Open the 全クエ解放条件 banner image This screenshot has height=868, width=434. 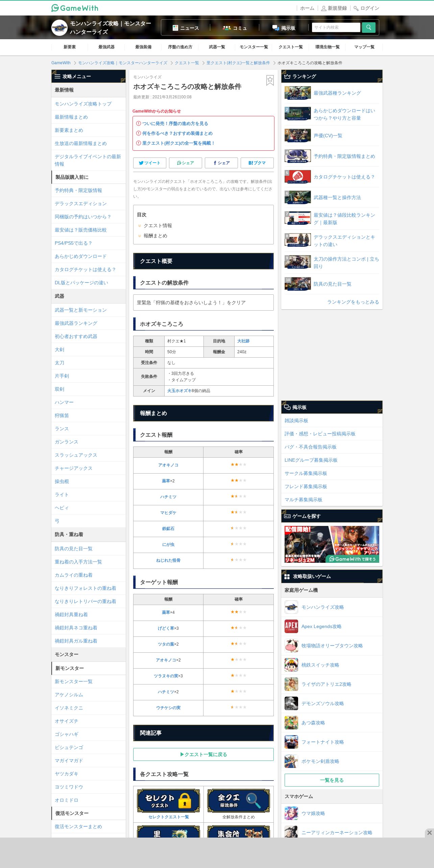click(x=239, y=800)
